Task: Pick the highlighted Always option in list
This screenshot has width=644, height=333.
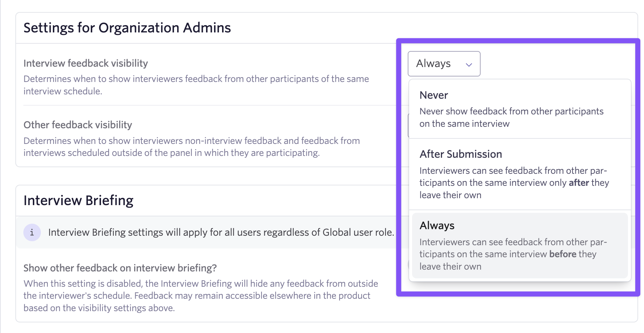Action: [x=437, y=226]
